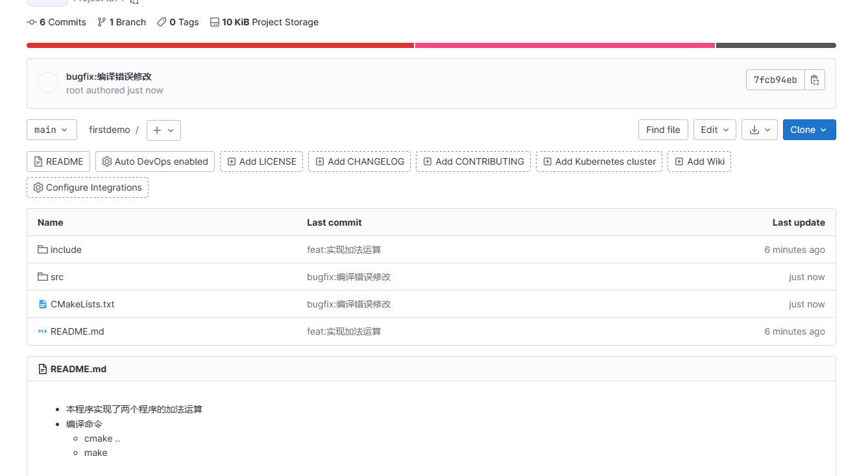868x476 pixels.
Task: Click Add LICENSE
Action: point(261,161)
